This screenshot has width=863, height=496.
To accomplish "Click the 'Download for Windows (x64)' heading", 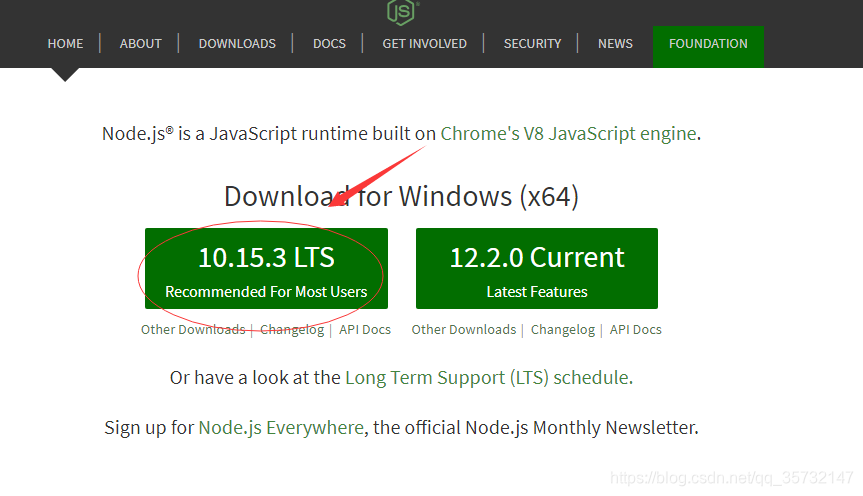I will 401,196.
